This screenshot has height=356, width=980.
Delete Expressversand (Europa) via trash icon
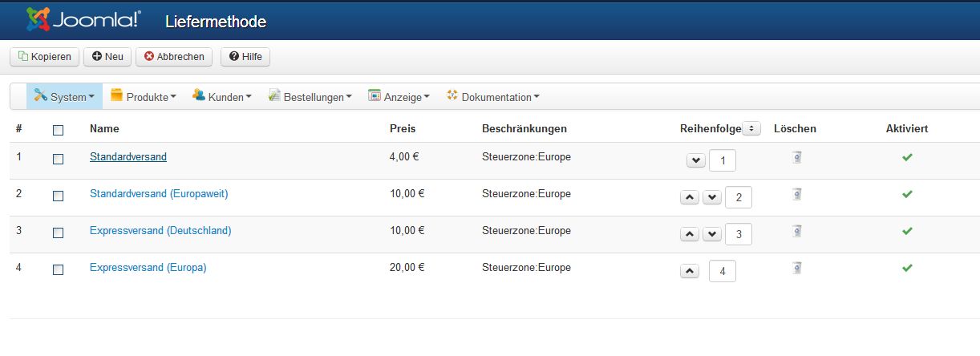(796, 268)
